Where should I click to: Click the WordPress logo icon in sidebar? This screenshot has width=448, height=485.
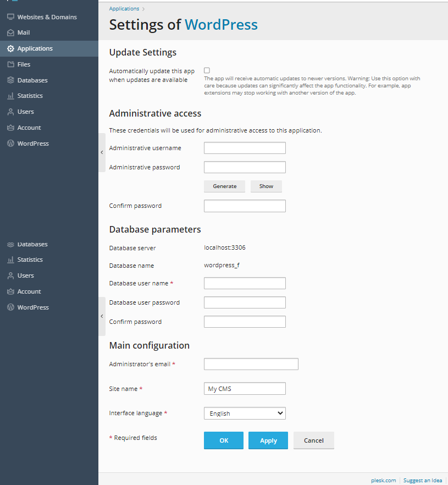click(10, 144)
